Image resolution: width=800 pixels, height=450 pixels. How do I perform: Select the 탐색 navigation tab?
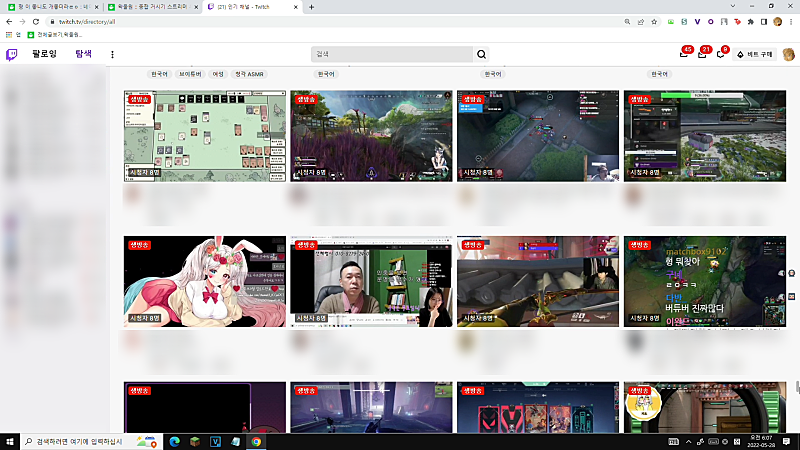(84, 54)
